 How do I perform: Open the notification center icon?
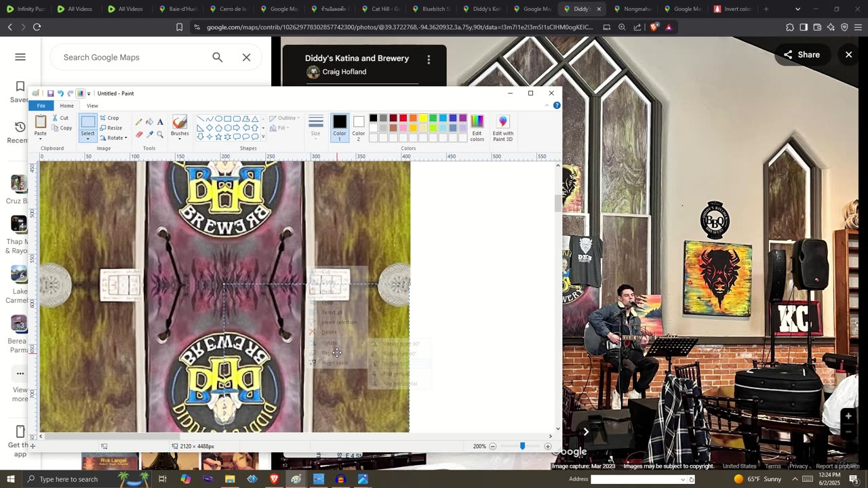coord(854,479)
